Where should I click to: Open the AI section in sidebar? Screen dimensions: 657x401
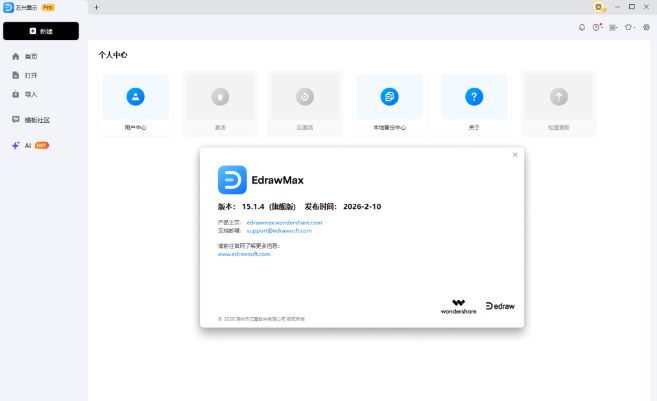(28, 145)
